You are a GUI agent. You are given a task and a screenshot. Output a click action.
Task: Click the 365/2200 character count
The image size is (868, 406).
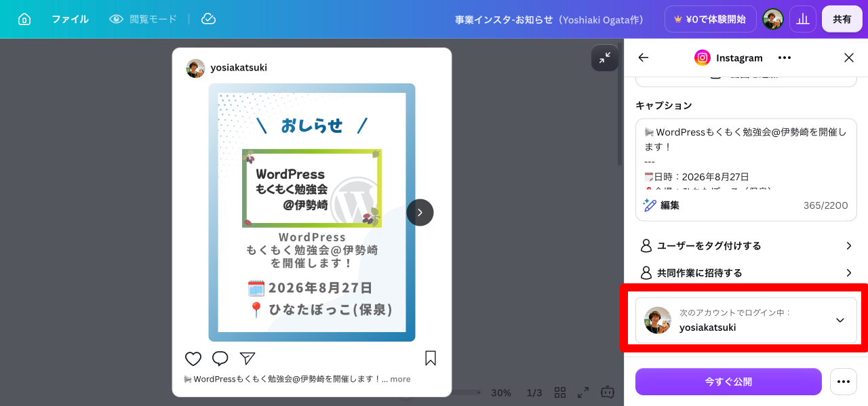(825, 205)
